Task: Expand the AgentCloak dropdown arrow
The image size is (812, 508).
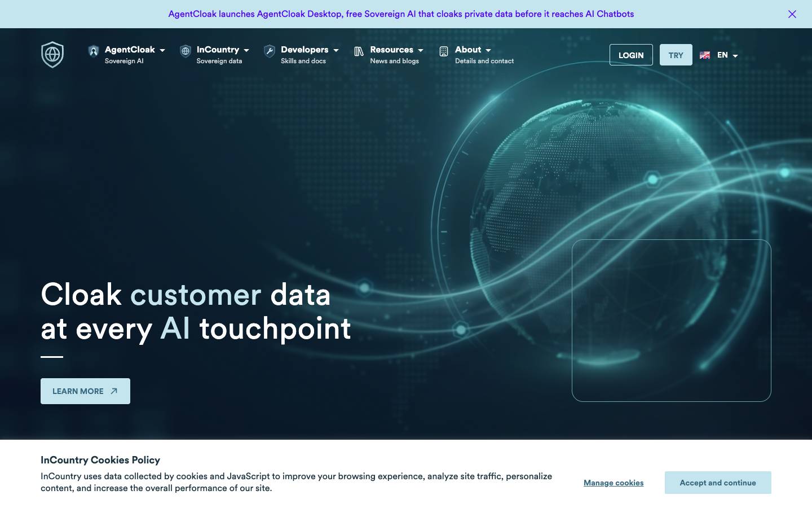Action: 162,50
